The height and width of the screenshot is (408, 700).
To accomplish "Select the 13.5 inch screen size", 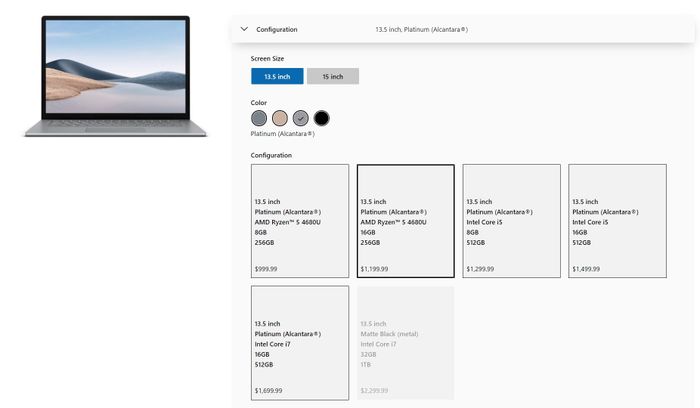I will 277,76.
